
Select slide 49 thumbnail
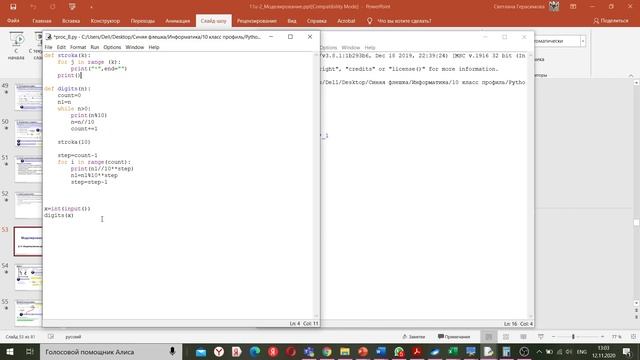pyautogui.click(x=28, y=97)
